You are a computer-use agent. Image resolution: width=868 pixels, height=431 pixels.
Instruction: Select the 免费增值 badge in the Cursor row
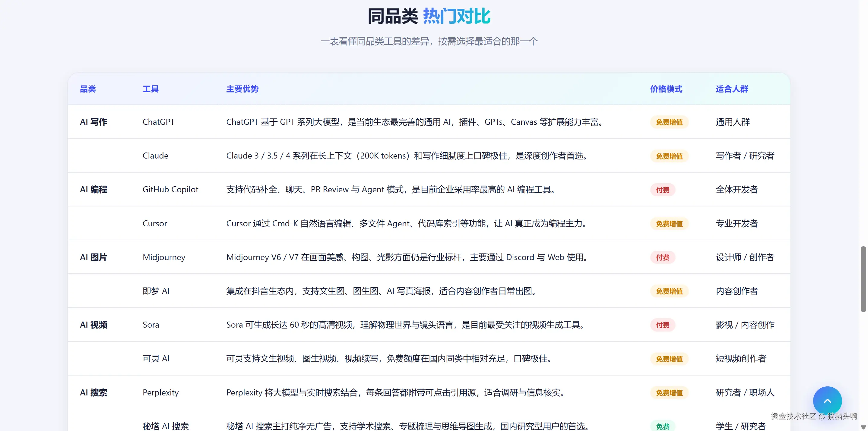tap(669, 224)
